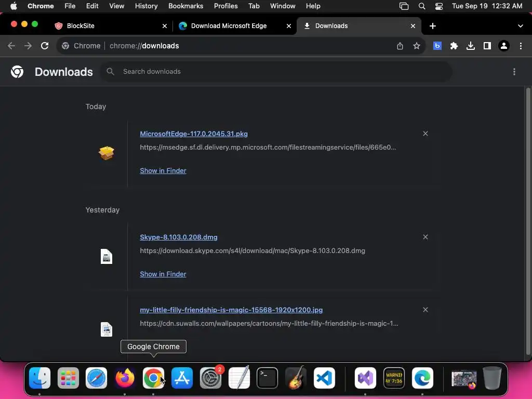Remove my-little-filly jpg from the list
The width and height of the screenshot is (532, 399).
pyautogui.click(x=425, y=310)
